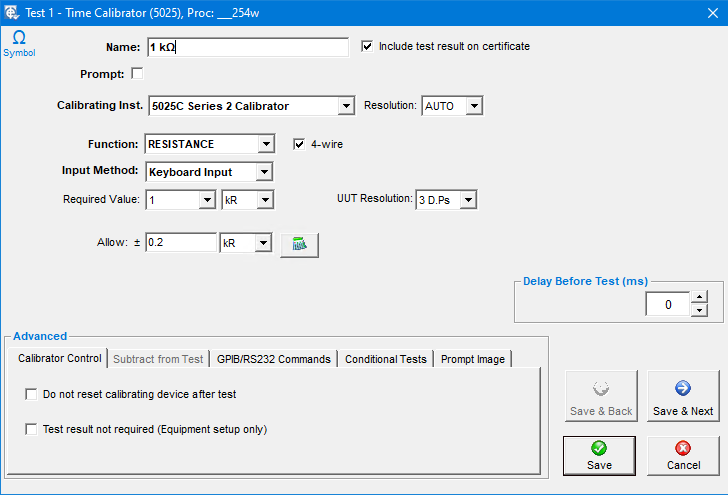This screenshot has width=728, height=495.
Task: Open the Function RESISTANCE dropdown
Action: 265,144
